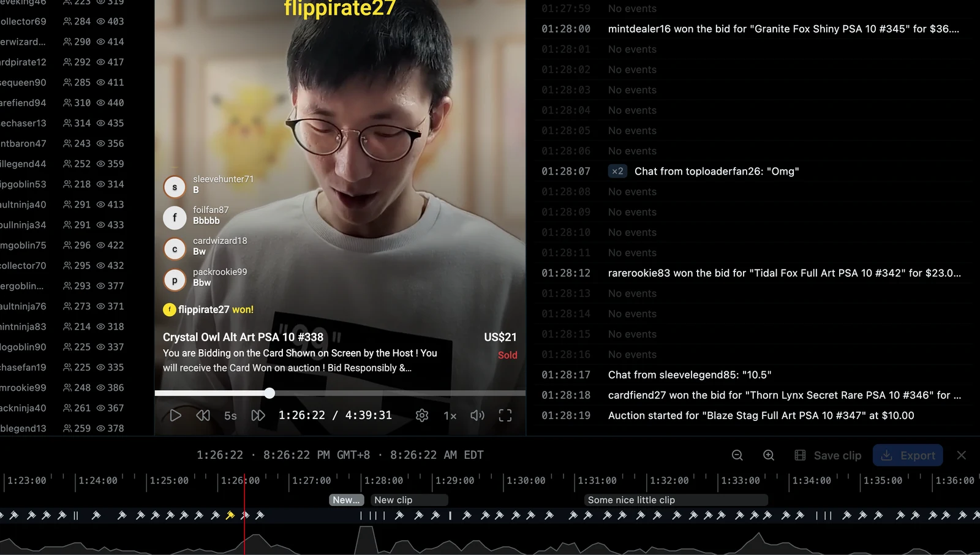Select the "New..." clip label

347,500
